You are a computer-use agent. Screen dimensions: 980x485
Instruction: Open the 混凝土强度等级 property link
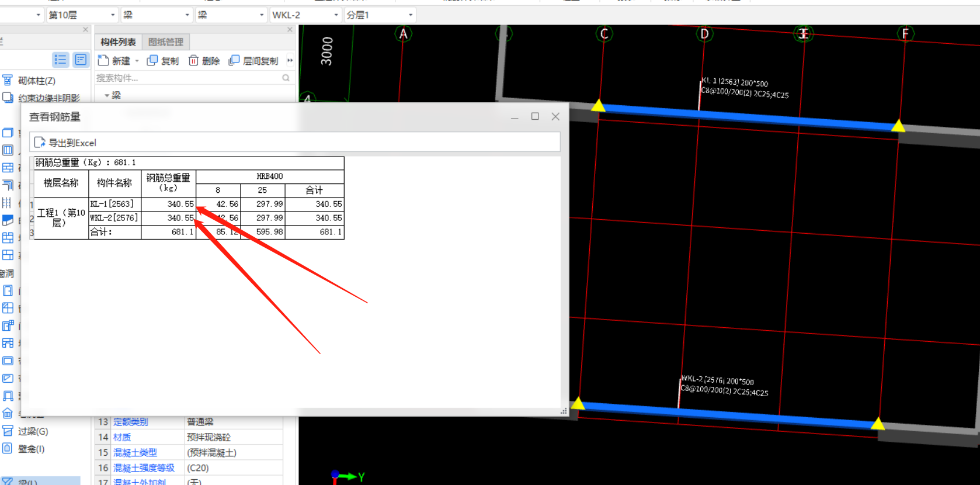pyautogui.click(x=144, y=467)
